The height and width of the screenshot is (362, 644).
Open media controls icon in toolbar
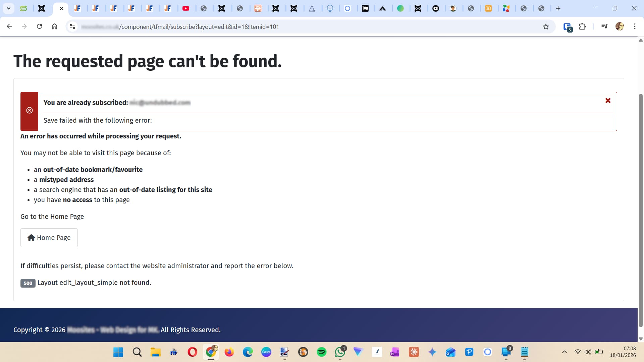[604, 26]
